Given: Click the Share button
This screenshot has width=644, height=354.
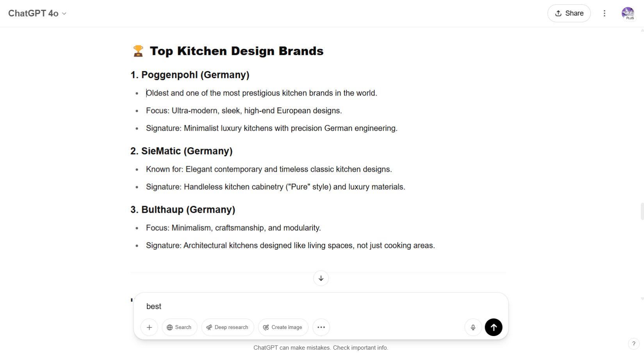Looking at the screenshot, I should point(569,13).
